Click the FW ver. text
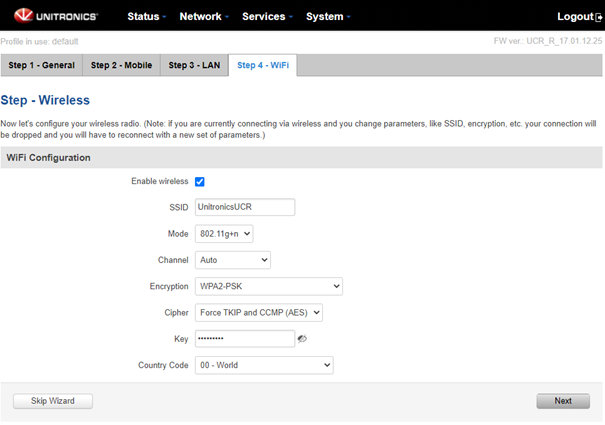Image resolution: width=605 pixels, height=425 pixels. point(548,41)
